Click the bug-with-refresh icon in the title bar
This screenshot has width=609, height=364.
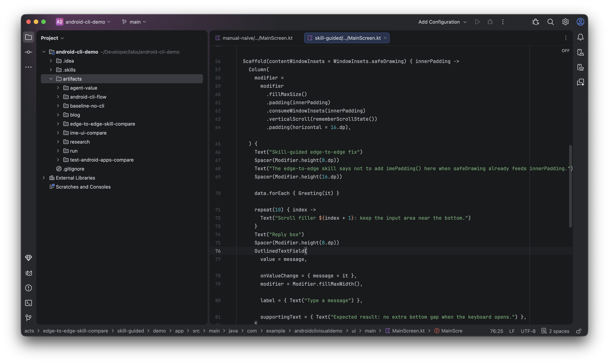(x=535, y=22)
